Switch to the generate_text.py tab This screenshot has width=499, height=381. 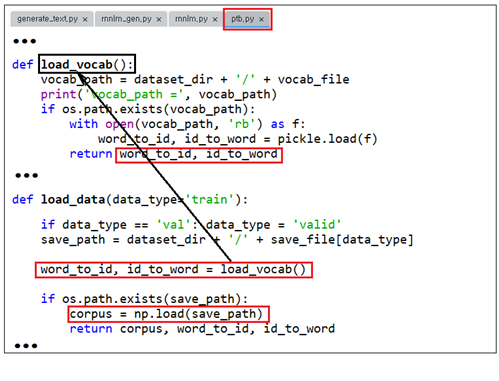(x=47, y=19)
